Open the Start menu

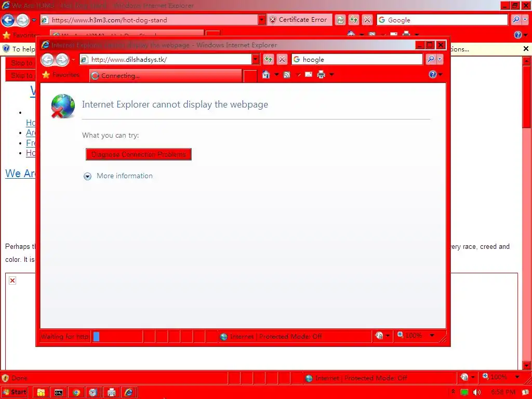(14, 392)
